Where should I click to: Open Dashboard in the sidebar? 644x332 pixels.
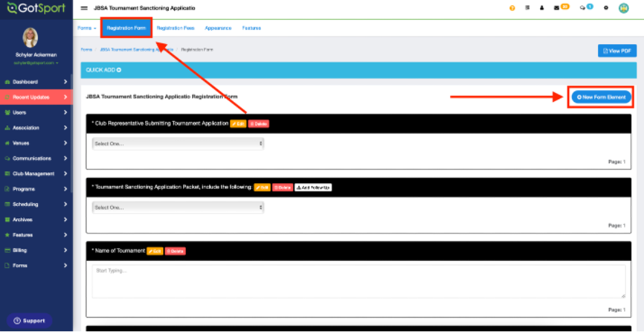[x=36, y=82]
